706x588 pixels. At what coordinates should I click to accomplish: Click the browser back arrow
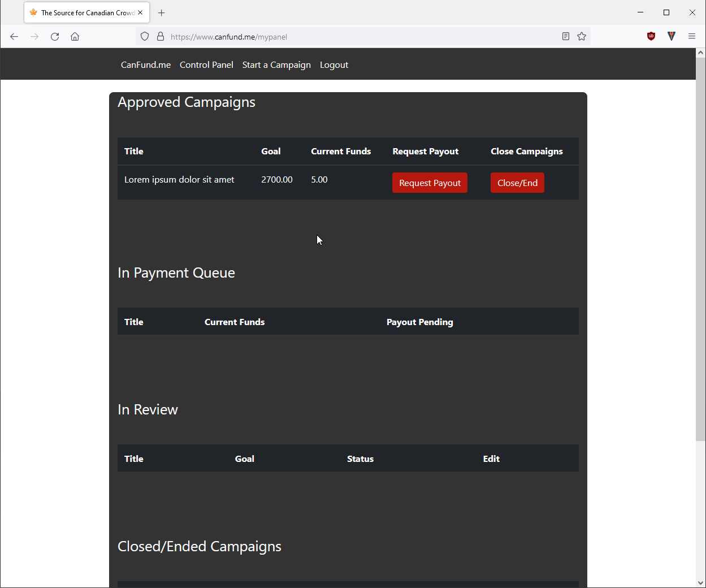(14, 37)
